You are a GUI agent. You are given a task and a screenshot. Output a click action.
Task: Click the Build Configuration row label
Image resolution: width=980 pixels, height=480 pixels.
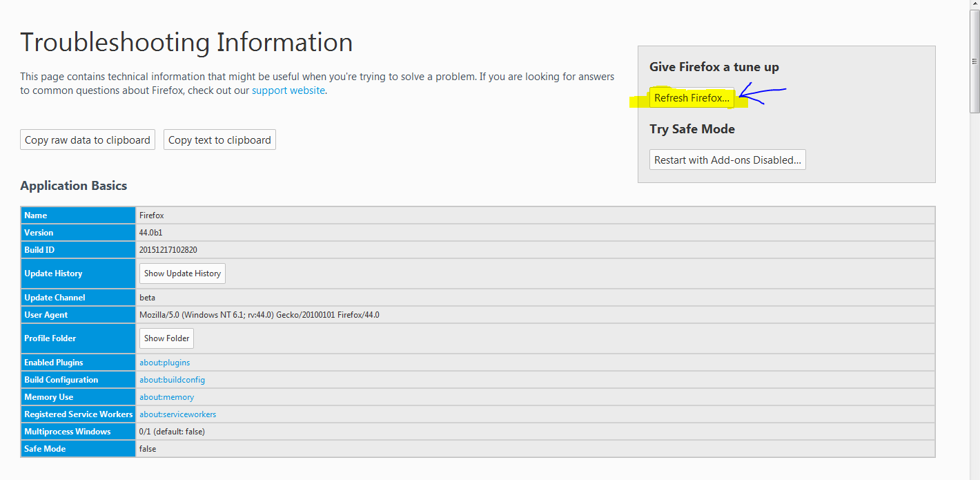(x=79, y=380)
